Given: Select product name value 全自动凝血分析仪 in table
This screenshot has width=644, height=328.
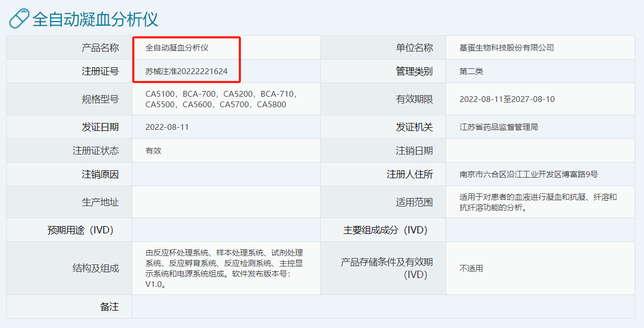Looking at the screenshot, I should [177, 48].
